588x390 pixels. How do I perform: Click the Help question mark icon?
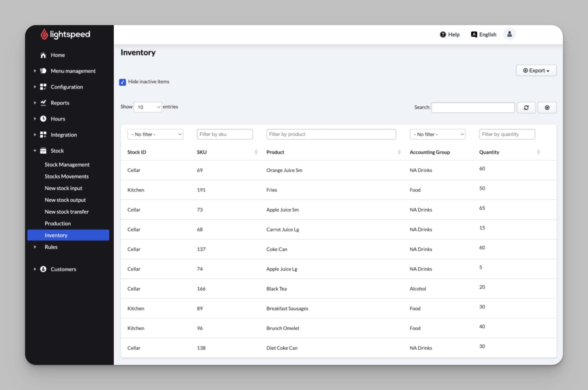(x=443, y=34)
